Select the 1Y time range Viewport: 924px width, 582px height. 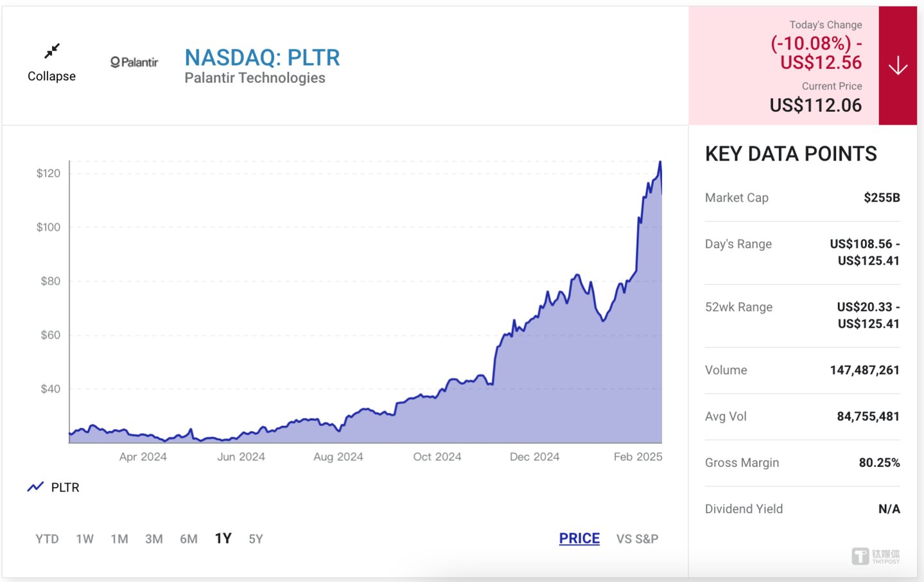223,538
